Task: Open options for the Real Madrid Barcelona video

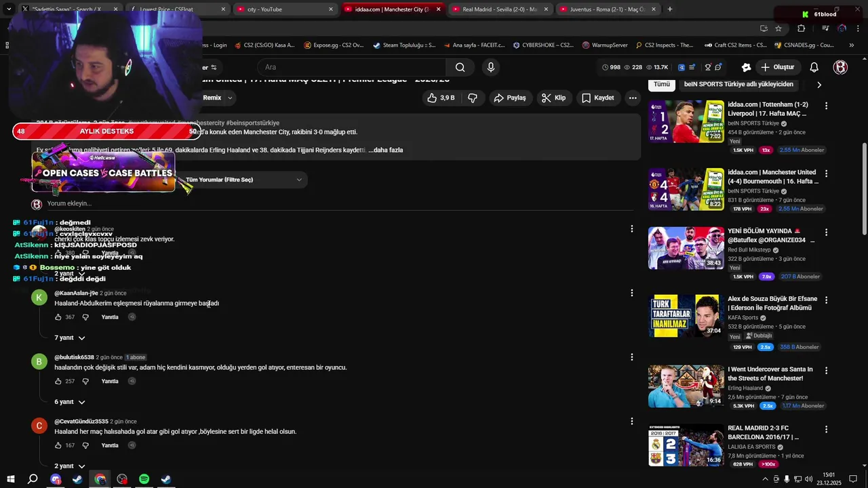Action: point(826,430)
